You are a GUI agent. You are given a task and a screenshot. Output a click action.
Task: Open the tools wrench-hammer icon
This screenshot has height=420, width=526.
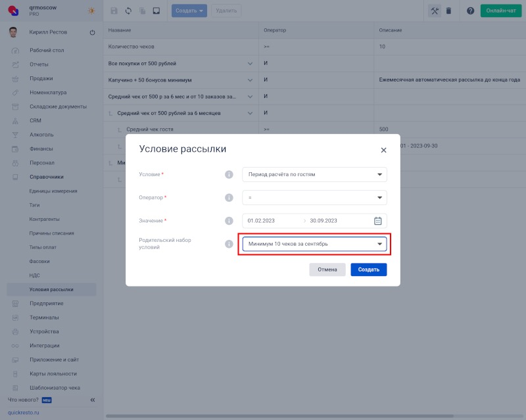click(435, 11)
